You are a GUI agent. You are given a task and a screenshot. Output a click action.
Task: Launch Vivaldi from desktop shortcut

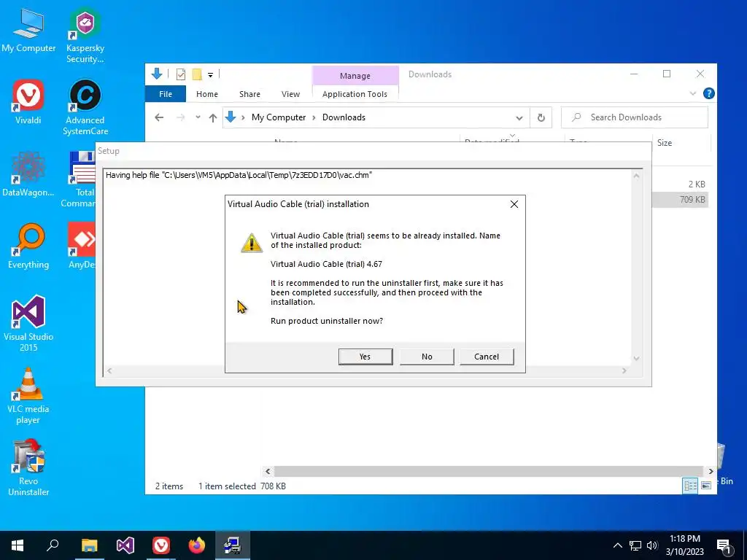(x=28, y=102)
